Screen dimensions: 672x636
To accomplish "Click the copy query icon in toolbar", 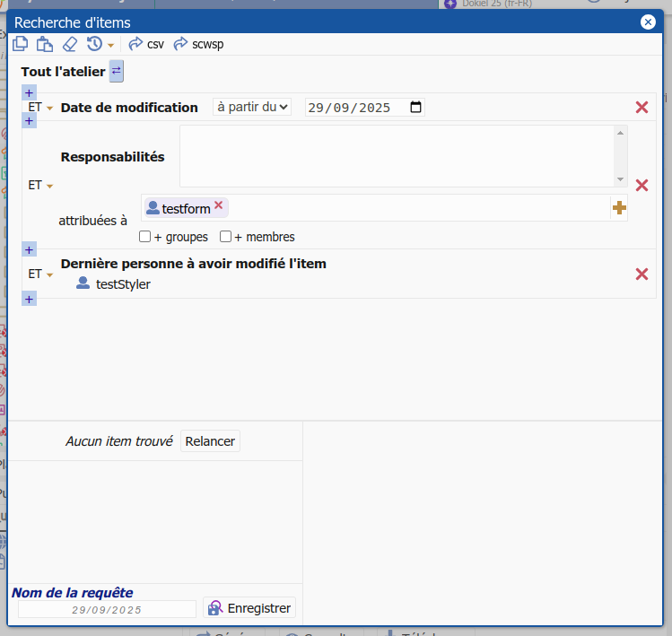I will tap(21, 43).
